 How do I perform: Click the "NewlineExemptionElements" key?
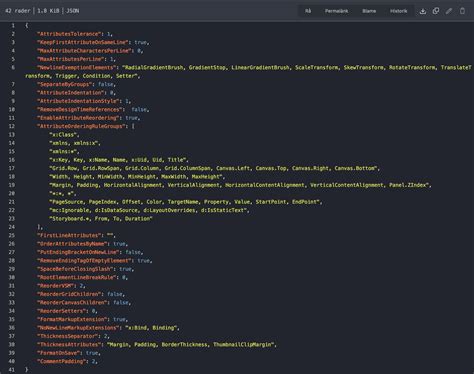click(77, 68)
